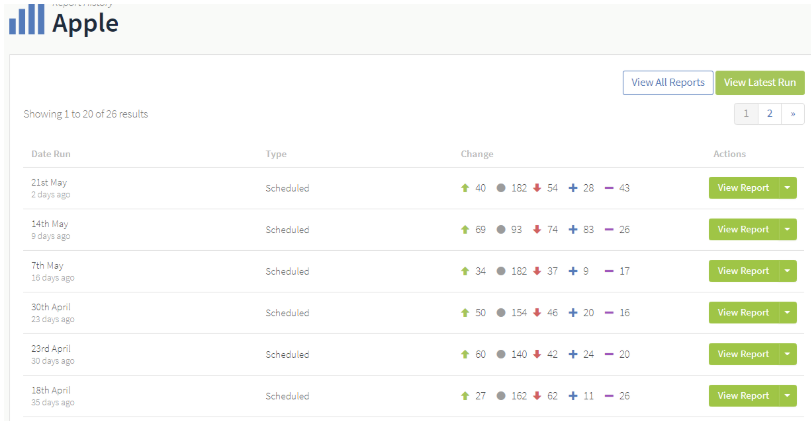The image size is (811, 428).
Task: Click the '9 days ago' text
Action: point(51,236)
